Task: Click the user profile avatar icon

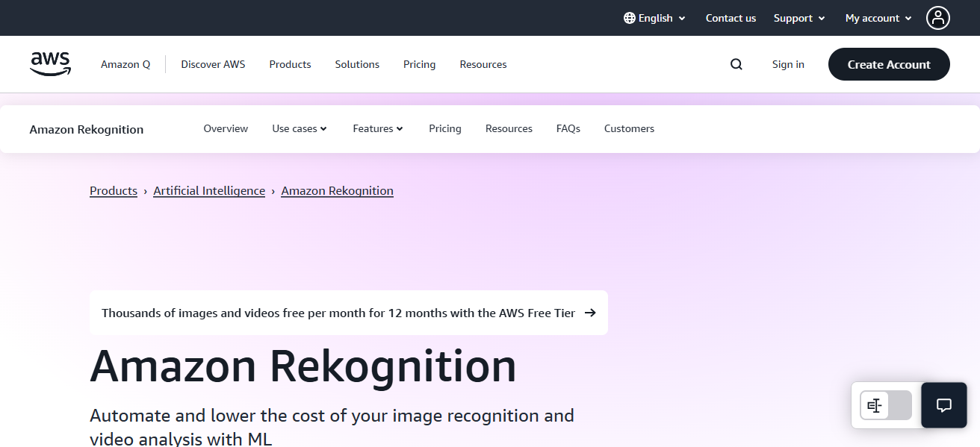Action: (938, 18)
